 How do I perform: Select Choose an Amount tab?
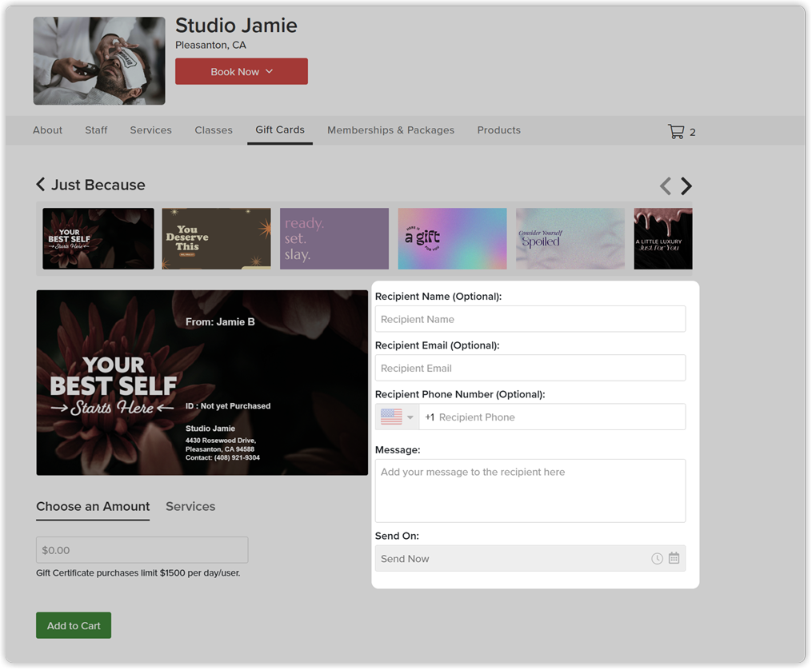(93, 507)
